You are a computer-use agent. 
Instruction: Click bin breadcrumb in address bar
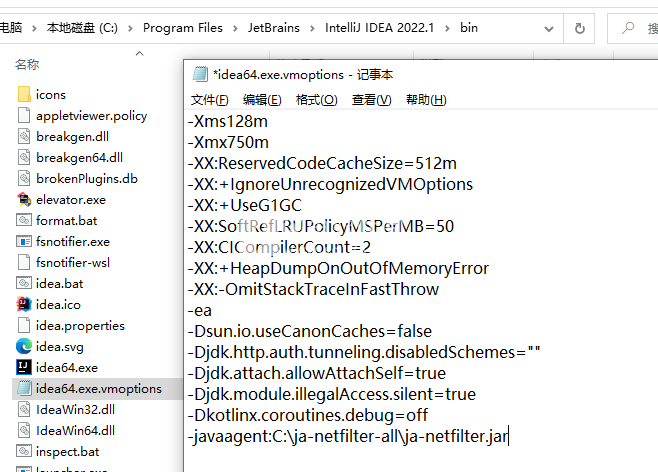[x=469, y=28]
